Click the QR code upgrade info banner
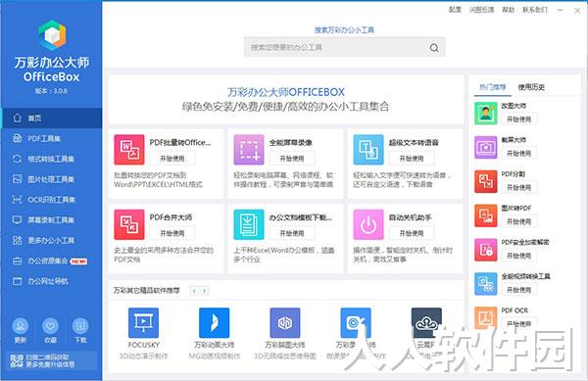The height and width of the screenshot is (381, 588). click(x=51, y=360)
